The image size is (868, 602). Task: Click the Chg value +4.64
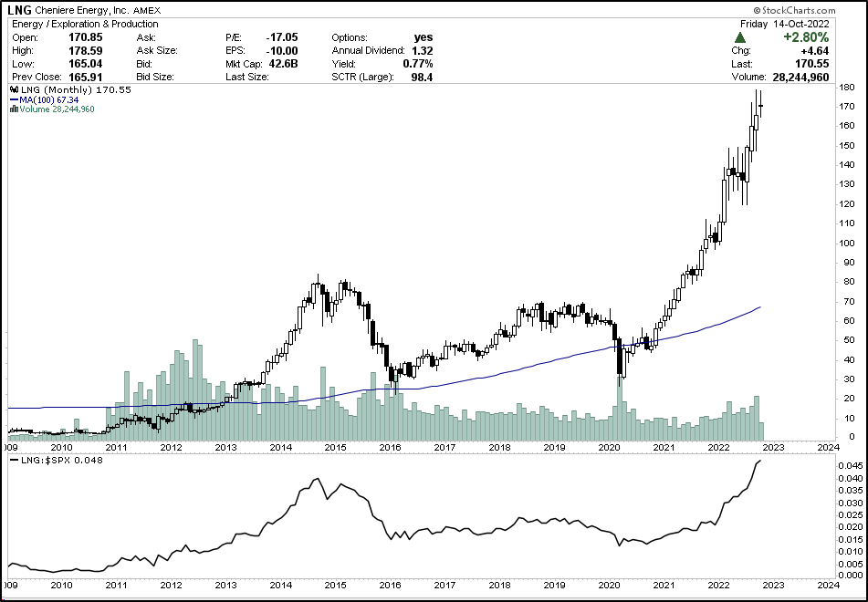(816, 51)
